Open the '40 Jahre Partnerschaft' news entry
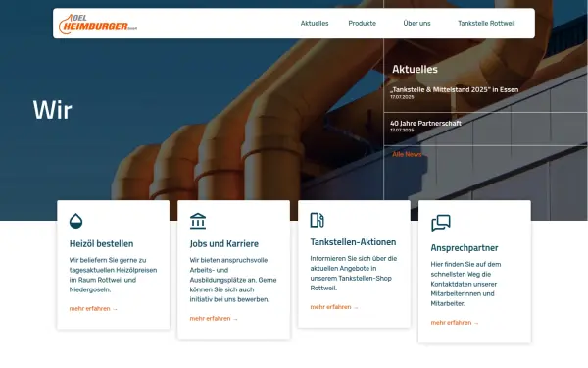Viewport: 588px width, 368px height. [x=425, y=124]
